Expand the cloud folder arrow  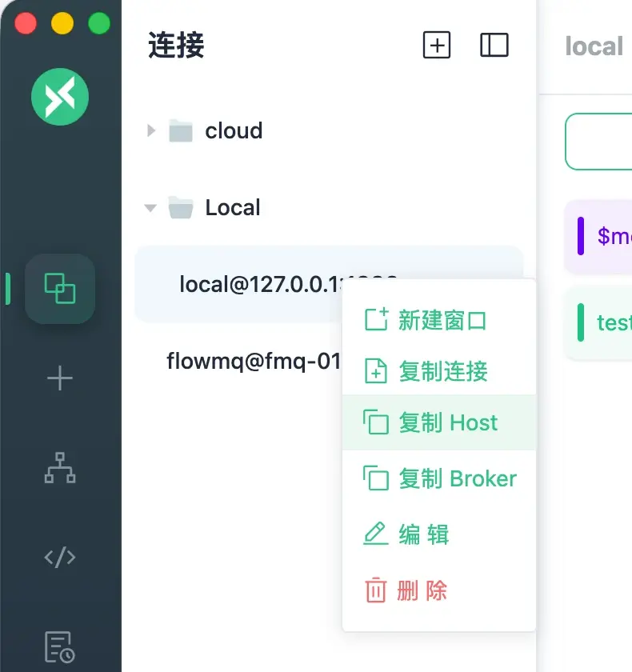coord(151,130)
